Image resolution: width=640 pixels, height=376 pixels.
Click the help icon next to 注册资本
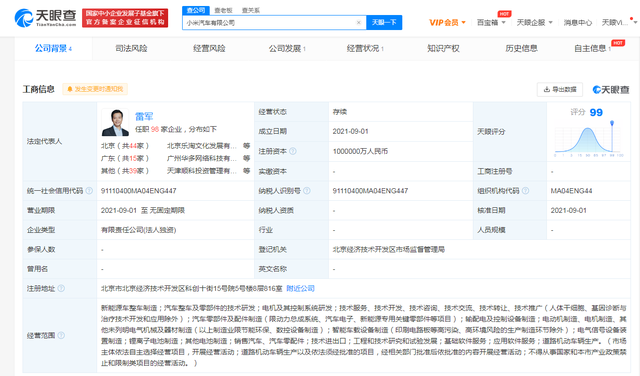(293, 151)
